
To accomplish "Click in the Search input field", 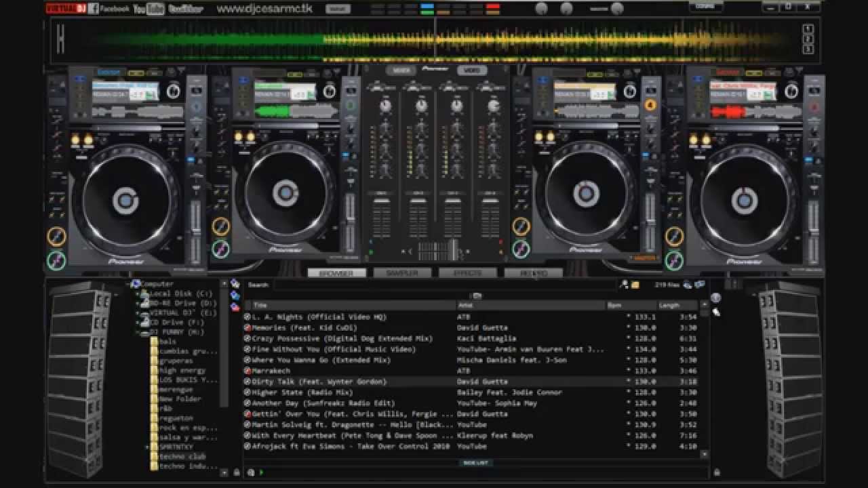I will tap(441, 285).
